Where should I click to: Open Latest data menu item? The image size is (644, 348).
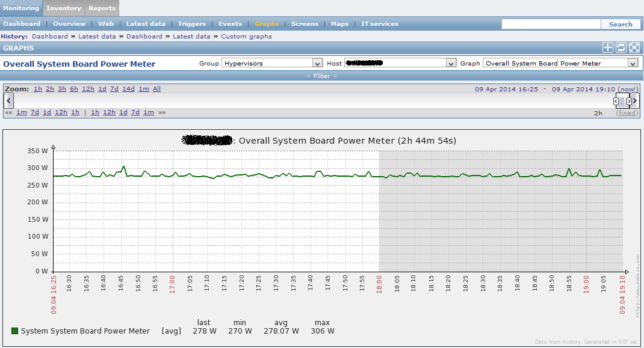click(146, 24)
